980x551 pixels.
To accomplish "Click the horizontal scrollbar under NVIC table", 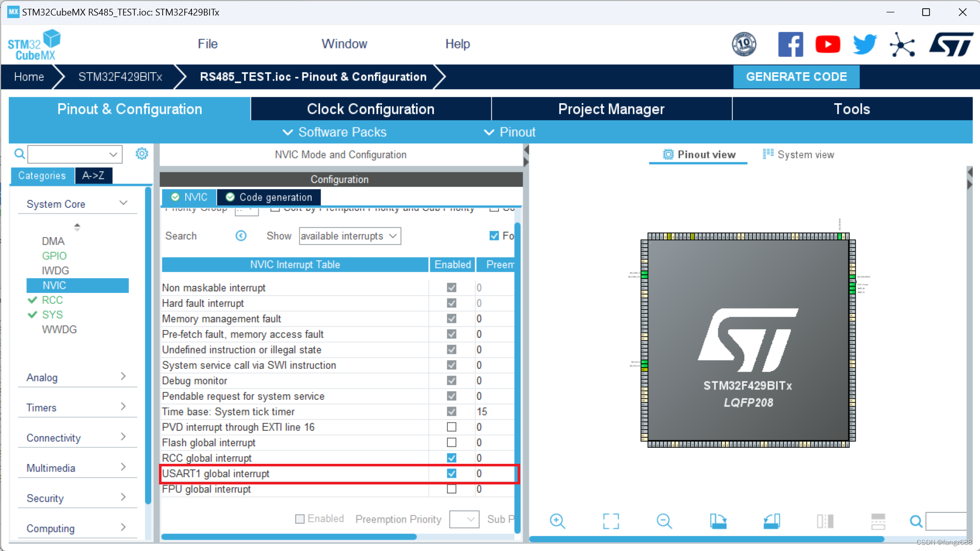I will [288, 537].
